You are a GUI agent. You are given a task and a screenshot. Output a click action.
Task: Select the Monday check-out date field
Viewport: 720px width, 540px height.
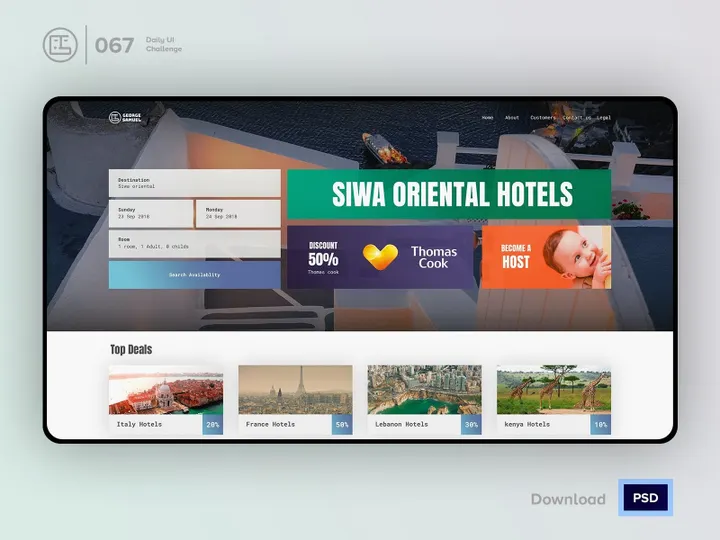click(x=238, y=214)
